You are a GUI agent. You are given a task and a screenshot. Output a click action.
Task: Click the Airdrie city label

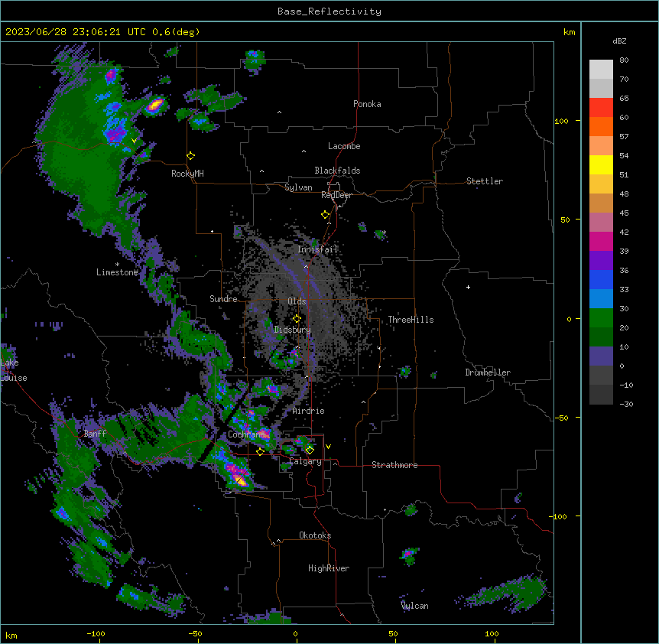(x=308, y=411)
